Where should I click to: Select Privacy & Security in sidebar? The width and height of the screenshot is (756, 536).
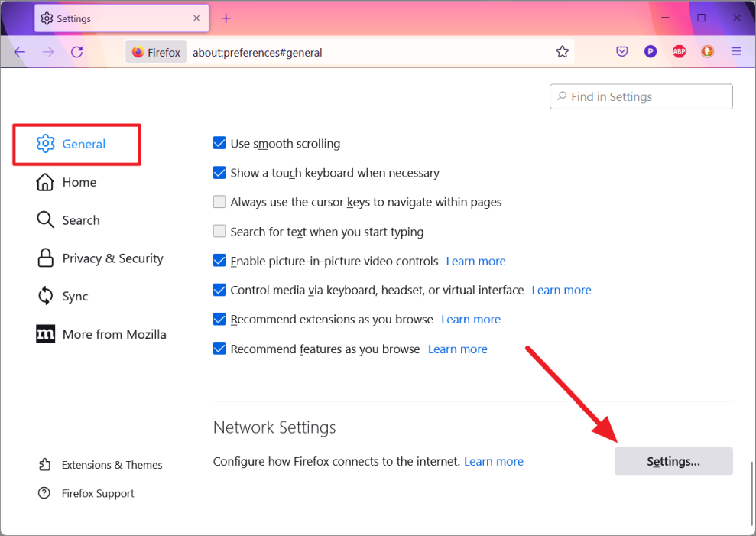tap(100, 258)
